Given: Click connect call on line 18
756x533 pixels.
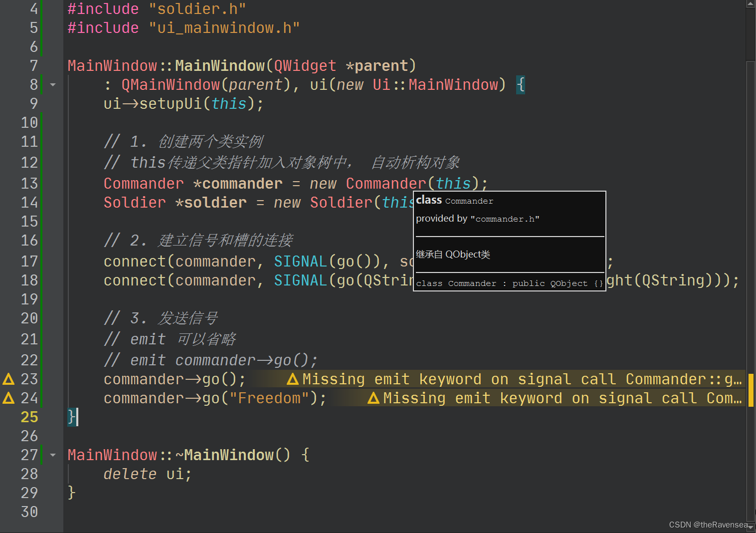Looking at the screenshot, I should 135,280.
